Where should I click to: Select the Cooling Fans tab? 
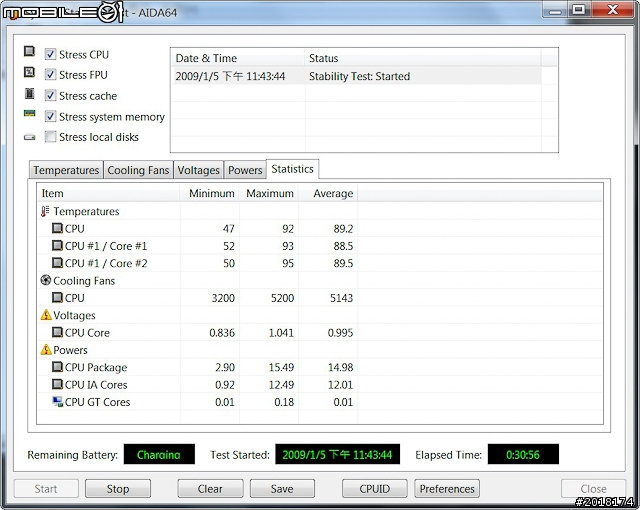(138, 170)
